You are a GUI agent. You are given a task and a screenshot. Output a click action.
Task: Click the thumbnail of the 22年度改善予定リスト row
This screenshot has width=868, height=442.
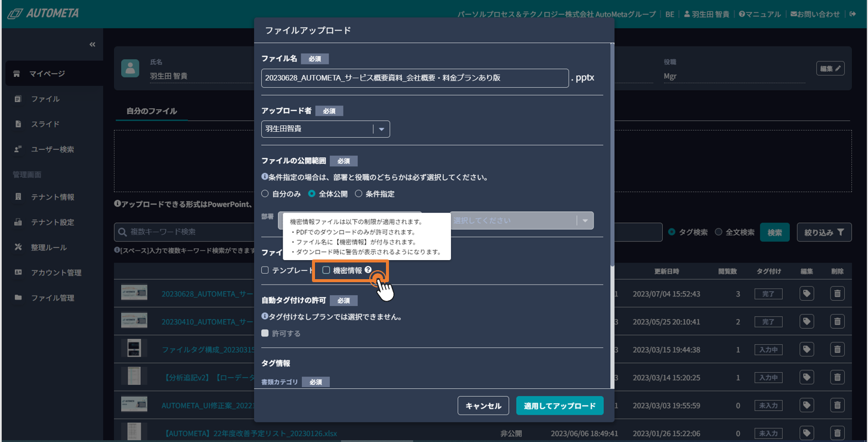(134, 432)
